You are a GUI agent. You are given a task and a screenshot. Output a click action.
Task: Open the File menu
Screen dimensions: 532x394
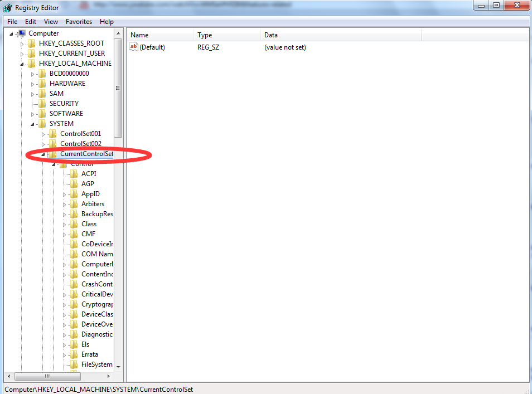tap(12, 22)
